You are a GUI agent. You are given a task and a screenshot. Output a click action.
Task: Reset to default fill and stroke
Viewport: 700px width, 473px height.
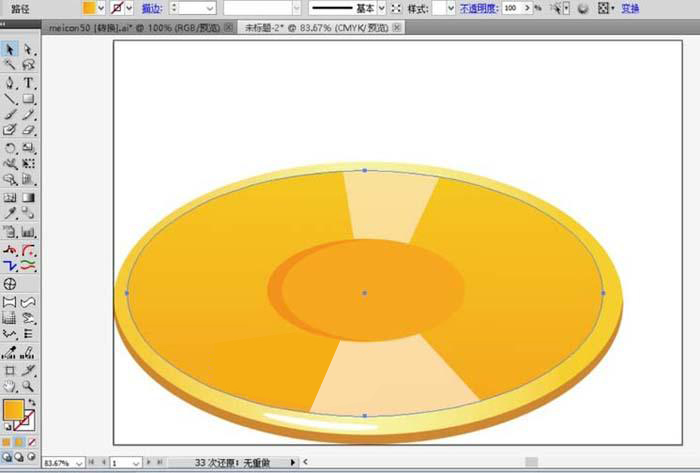pos(8,427)
